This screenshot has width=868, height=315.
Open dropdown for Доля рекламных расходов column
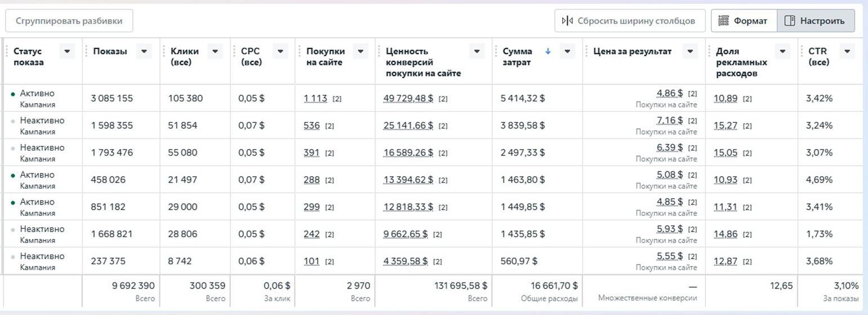pyautogui.click(x=782, y=51)
